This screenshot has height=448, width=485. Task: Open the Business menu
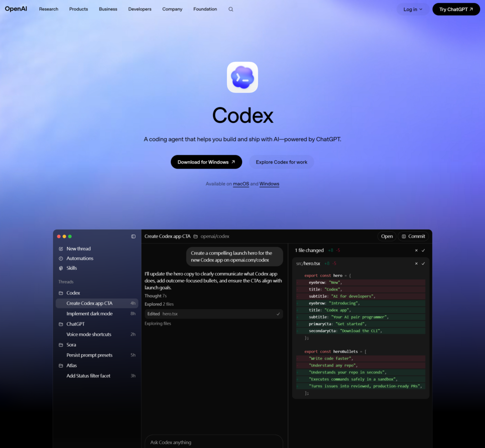pos(108,9)
